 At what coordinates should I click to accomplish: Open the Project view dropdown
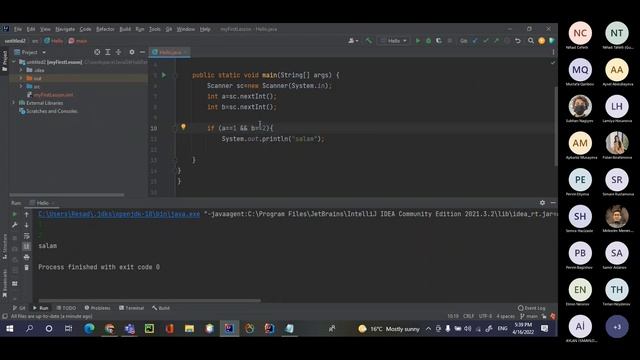click(x=30, y=52)
